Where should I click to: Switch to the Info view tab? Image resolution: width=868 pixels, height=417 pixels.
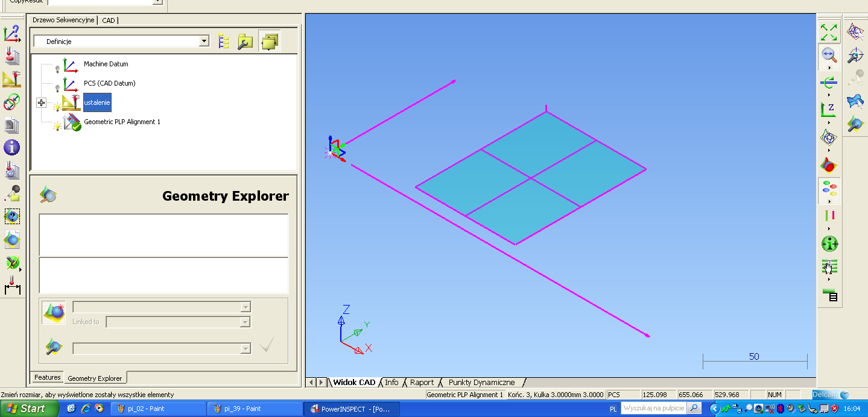click(391, 382)
